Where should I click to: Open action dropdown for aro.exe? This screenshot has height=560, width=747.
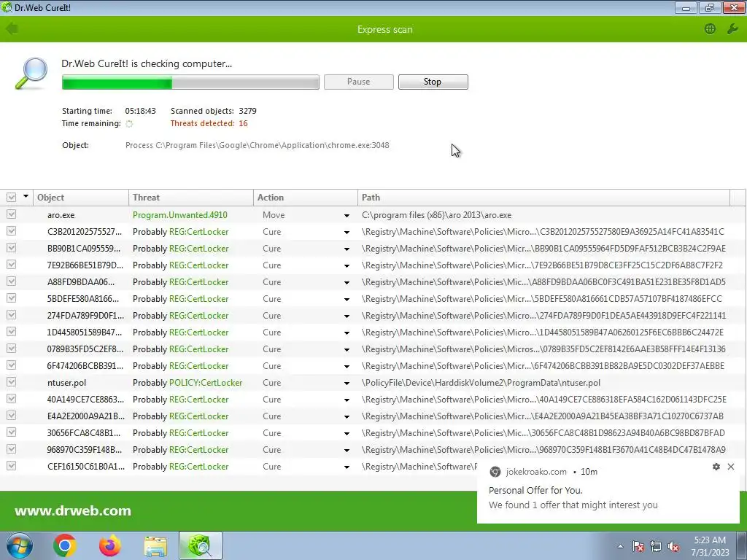pyautogui.click(x=347, y=216)
